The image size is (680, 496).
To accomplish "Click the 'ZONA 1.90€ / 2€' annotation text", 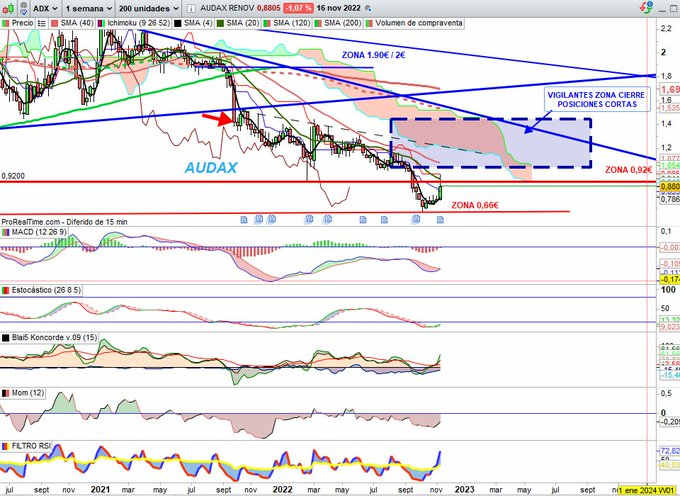I will [x=373, y=55].
